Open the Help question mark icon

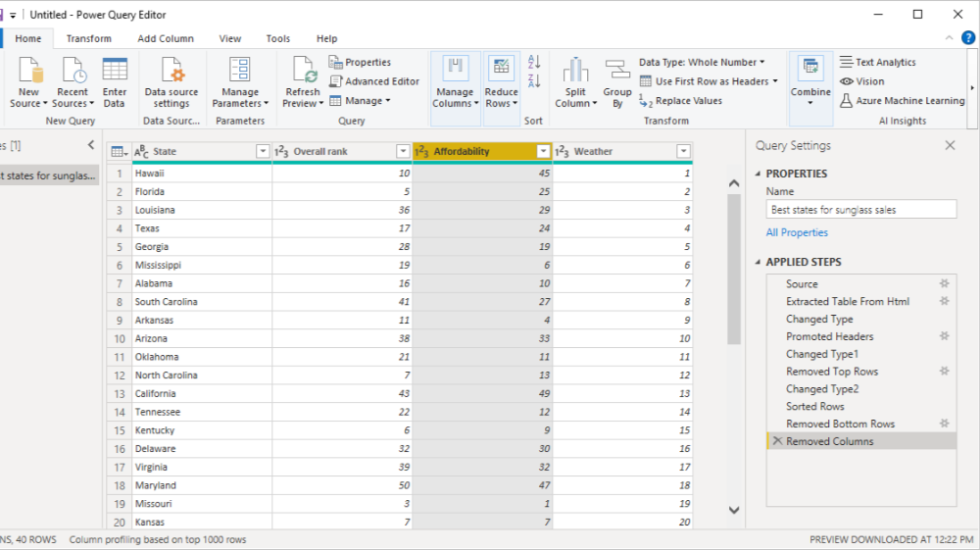(968, 37)
